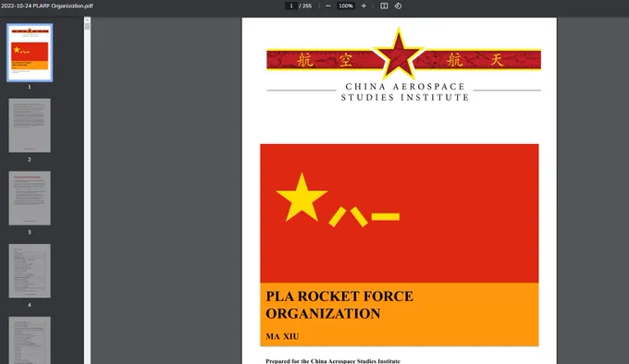Zoom in with the plus icon
Viewport: 629px width, 364px height.
point(364,6)
